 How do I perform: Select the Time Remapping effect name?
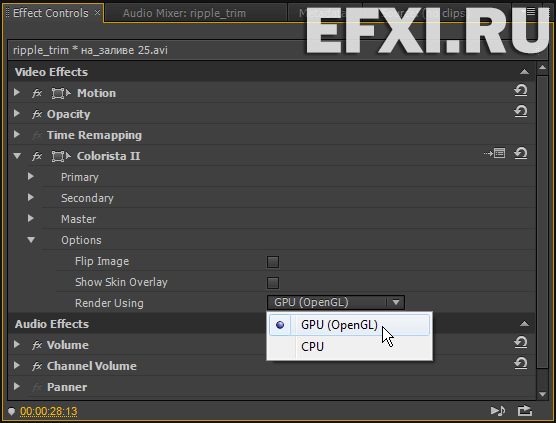[x=94, y=135]
